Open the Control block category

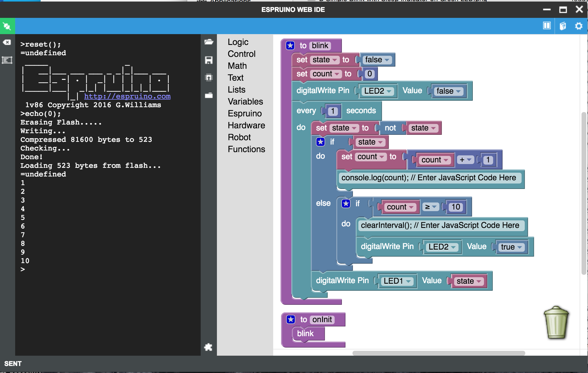[242, 54]
